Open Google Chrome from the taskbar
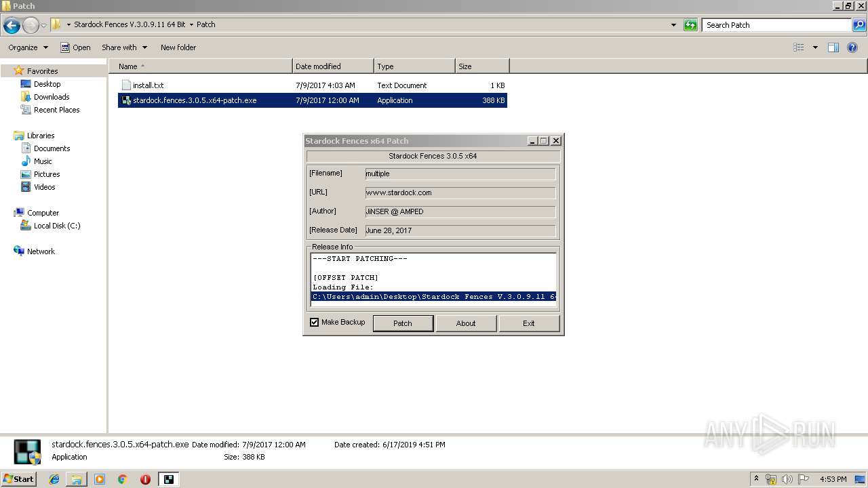 [123, 479]
